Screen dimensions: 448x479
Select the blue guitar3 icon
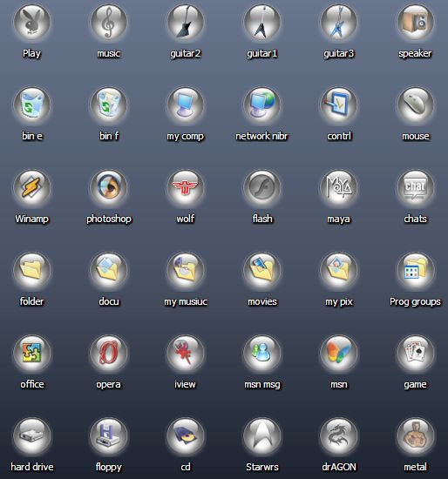pyautogui.click(x=339, y=22)
